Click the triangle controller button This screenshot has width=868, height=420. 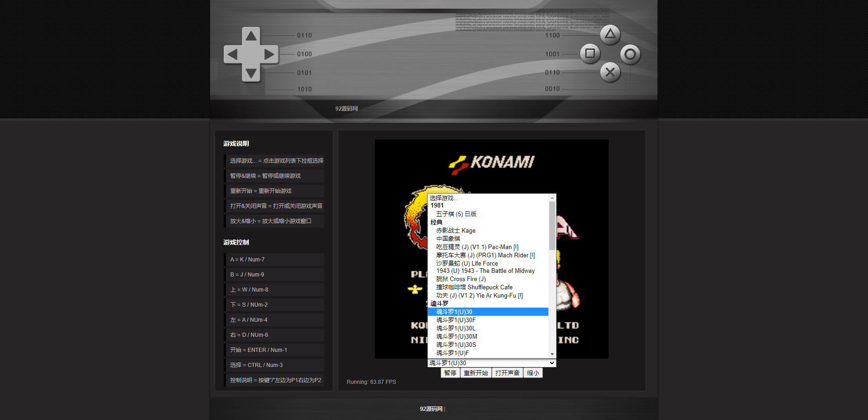pyautogui.click(x=610, y=34)
